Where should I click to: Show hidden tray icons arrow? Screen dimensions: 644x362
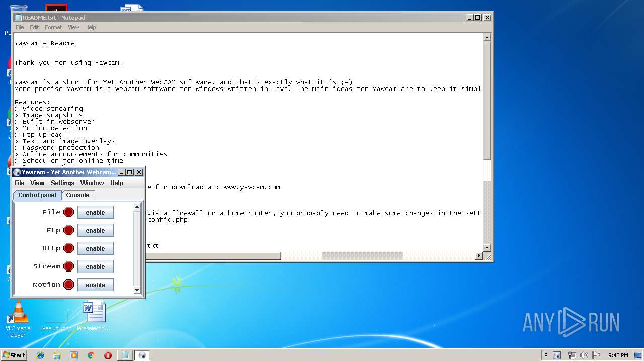(x=546, y=355)
